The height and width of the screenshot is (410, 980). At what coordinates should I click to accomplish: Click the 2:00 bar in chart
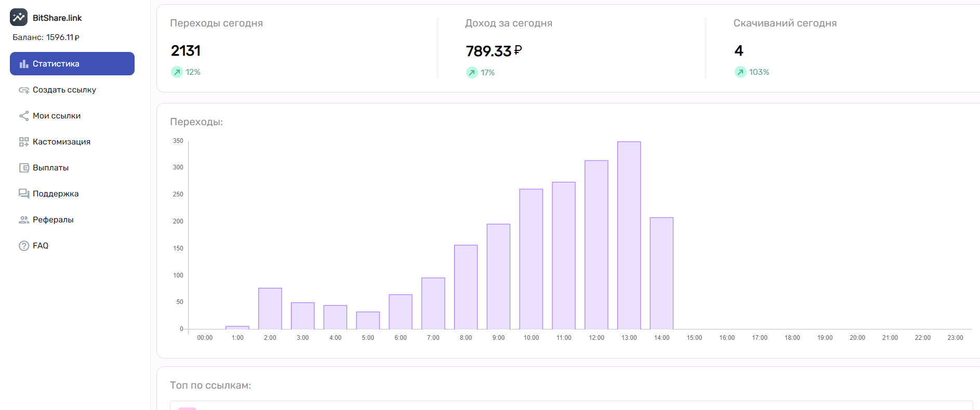pos(270,309)
